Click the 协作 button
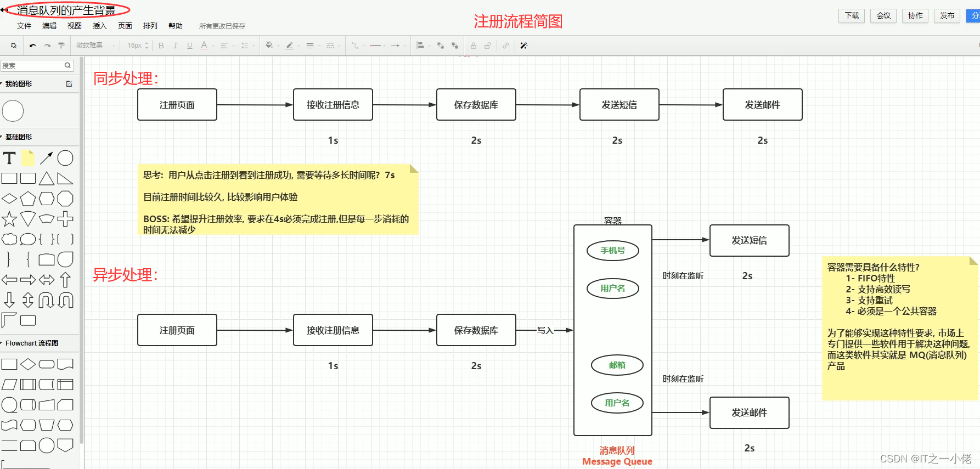 coord(915,15)
